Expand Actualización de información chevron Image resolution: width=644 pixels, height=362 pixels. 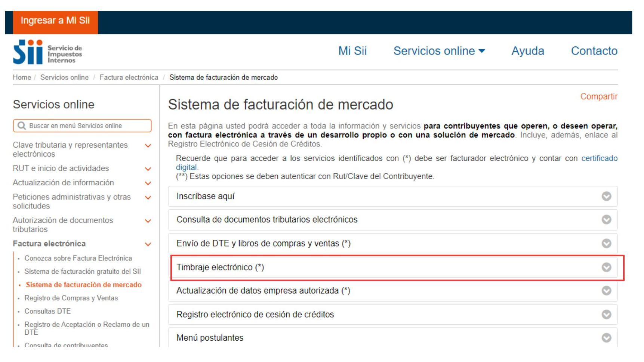click(148, 183)
